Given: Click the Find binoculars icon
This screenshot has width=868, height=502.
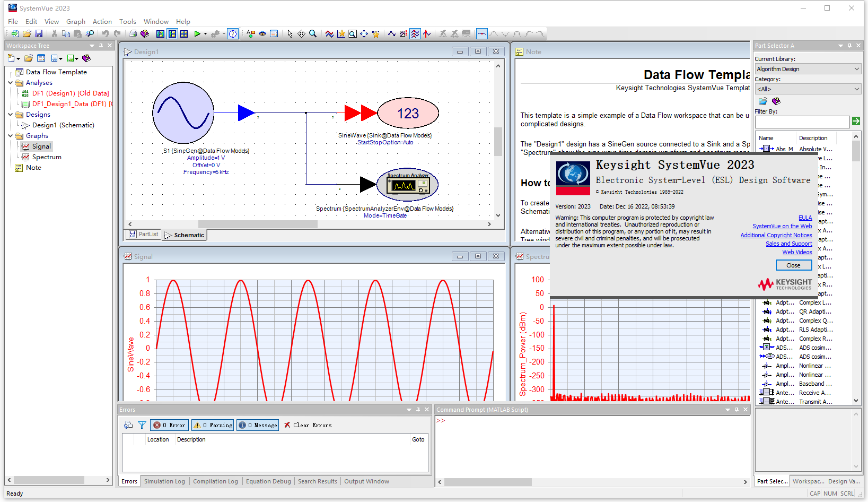Looking at the screenshot, I should pyautogui.click(x=90, y=34).
